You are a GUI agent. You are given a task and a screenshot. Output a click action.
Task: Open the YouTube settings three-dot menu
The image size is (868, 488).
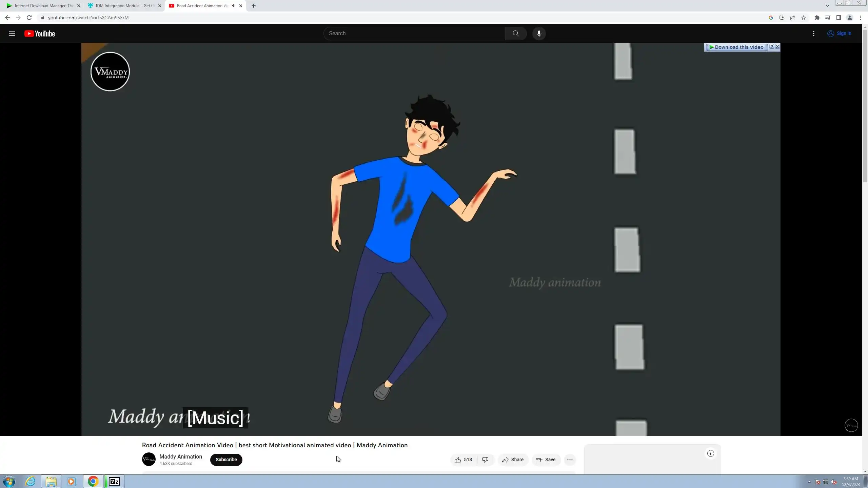[813, 33]
